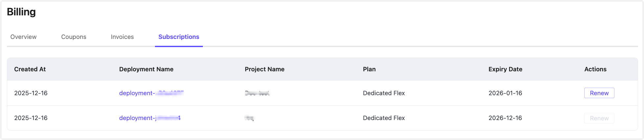Click Dedicated Flex plan in second row
The width and height of the screenshot is (644, 140).
[x=384, y=118]
